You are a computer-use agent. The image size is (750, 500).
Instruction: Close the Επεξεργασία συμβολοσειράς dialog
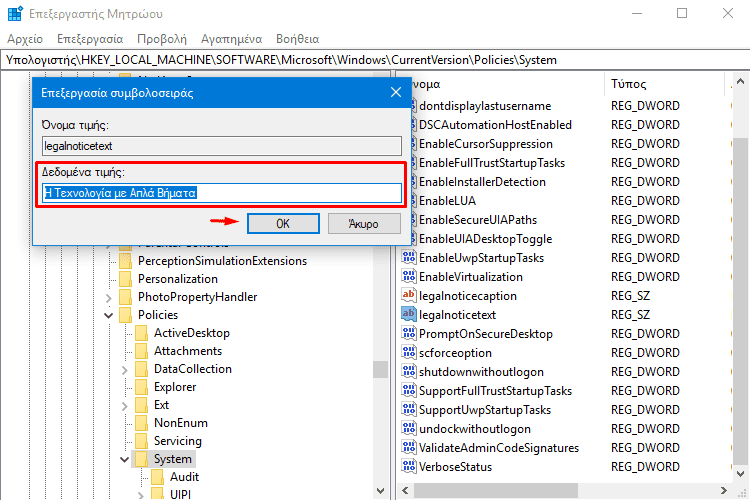click(x=395, y=92)
